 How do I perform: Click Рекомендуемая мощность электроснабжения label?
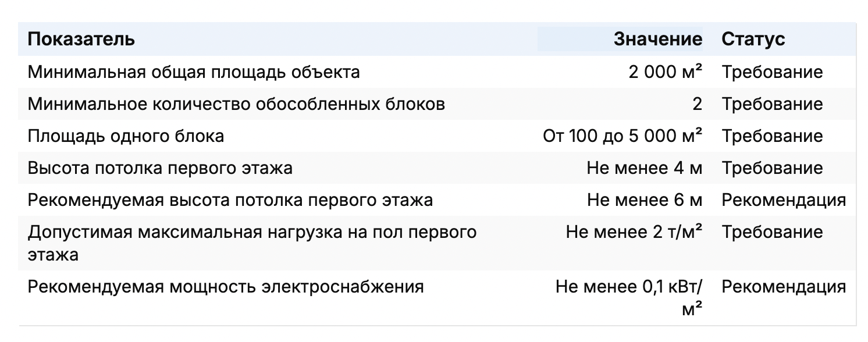[226, 287]
